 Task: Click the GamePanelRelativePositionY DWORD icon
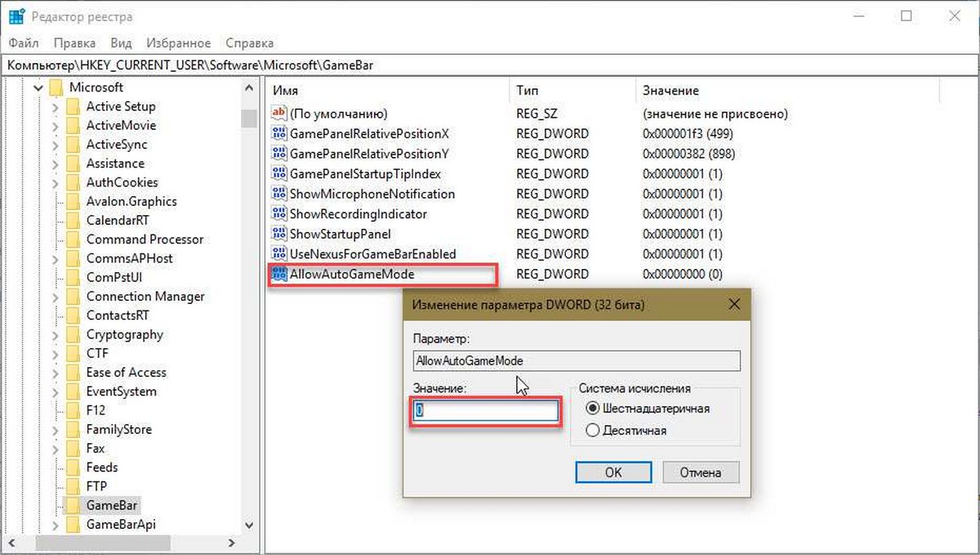[x=279, y=154]
